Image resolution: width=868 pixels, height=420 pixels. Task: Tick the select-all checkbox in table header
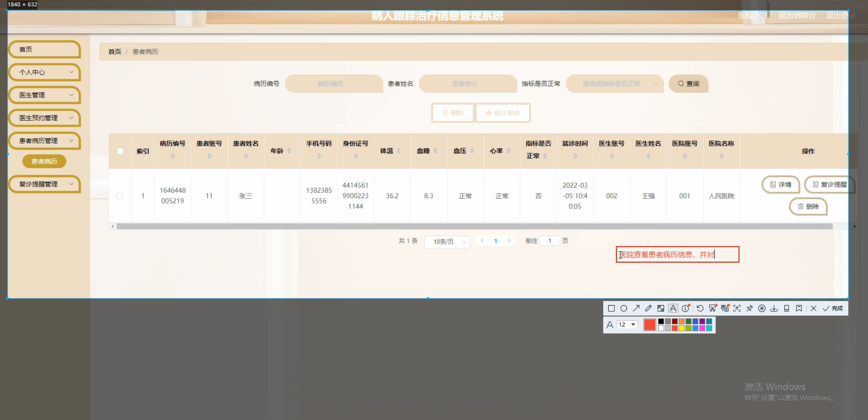[120, 151]
